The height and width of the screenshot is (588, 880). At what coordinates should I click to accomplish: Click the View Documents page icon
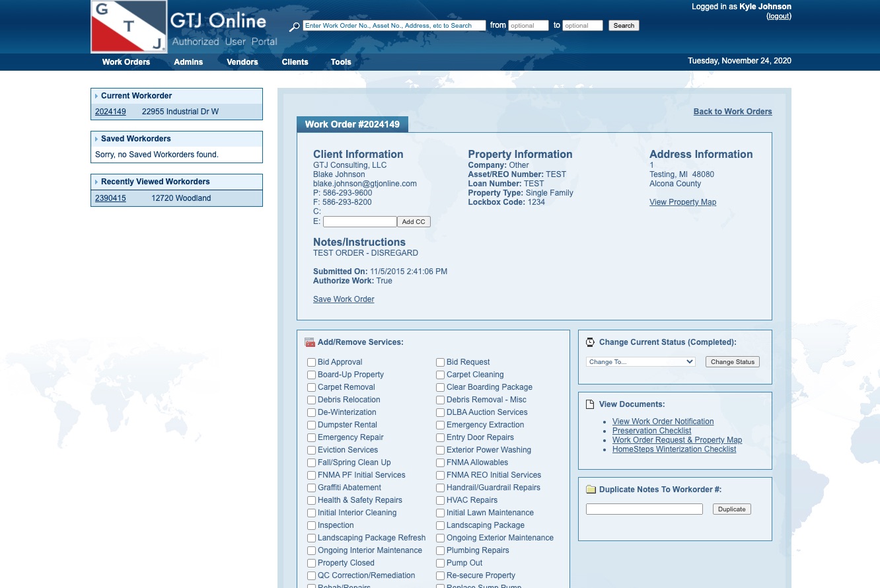591,404
